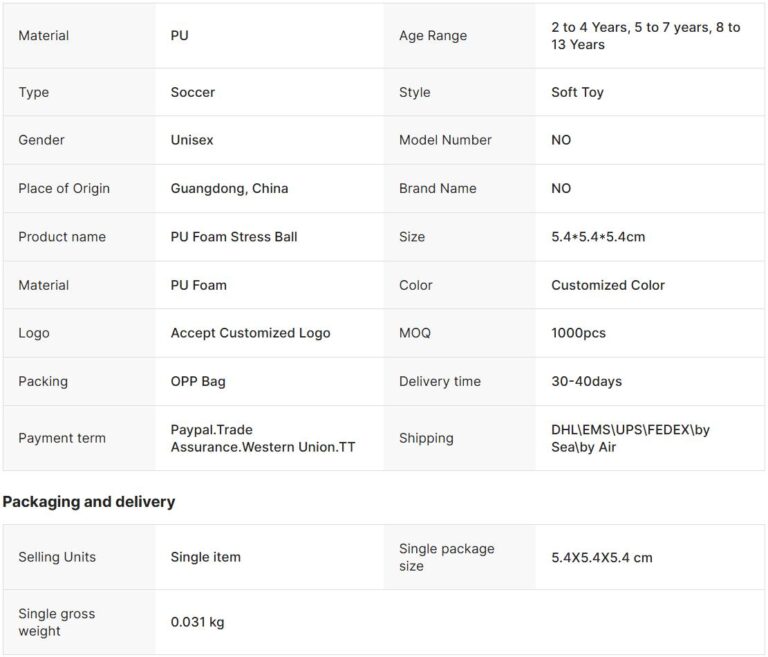This screenshot has width=768, height=657.
Task: Select the "0.031 kg" gross weight value
Action: point(197,622)
